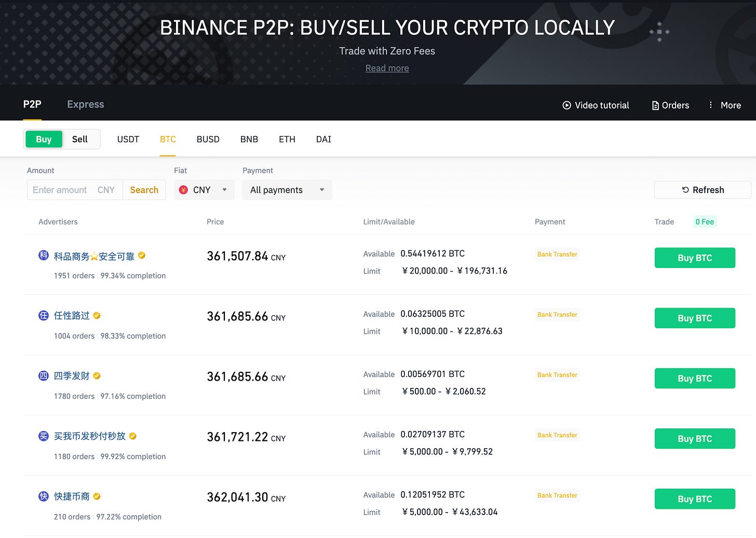Click price 362,041.30 CNY
The height and width of the screenshot is (538, 756).
tap(246, 497)
